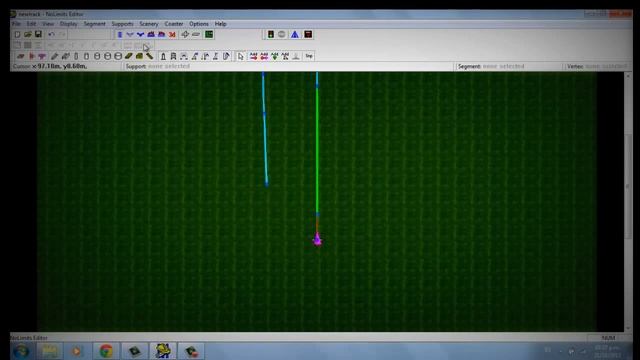Select the widest support tube circle icon

tap(118, 56)
